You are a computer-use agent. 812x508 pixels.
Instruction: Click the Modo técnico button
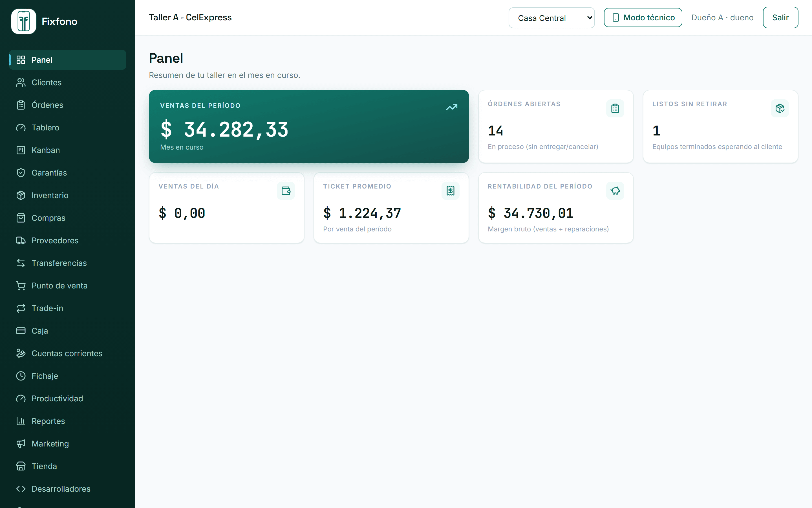tap(643, 17)
